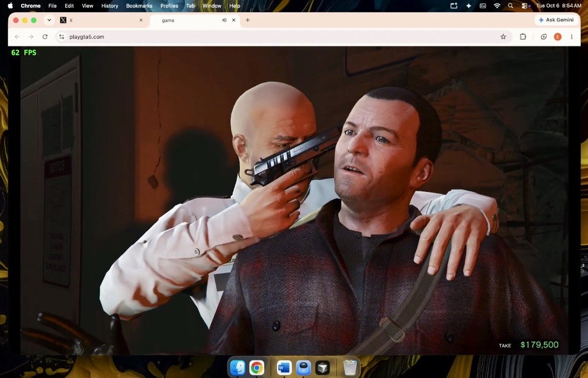Open the View menu
588x378 pixels.
click(x=87, y=6)
